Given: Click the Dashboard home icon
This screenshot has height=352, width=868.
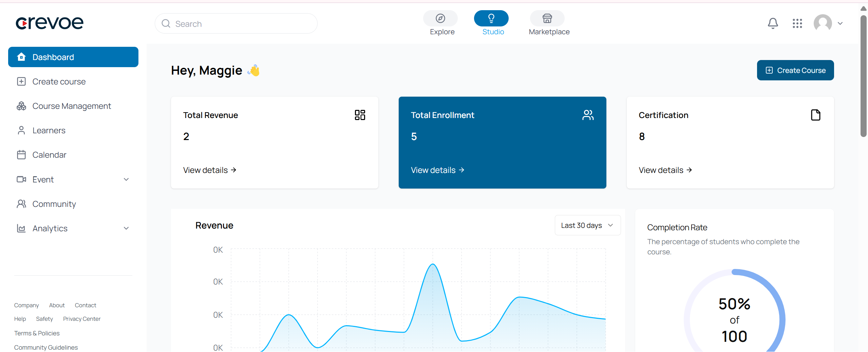Looking at the screenshot, I should coord(21,57).
